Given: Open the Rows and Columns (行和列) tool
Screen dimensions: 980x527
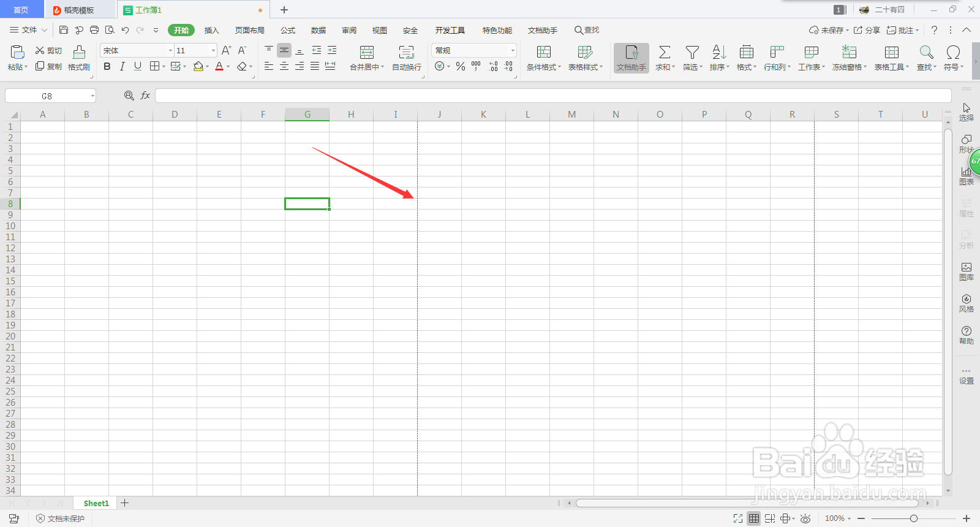Looking at the screenshot, I should click(x=777, y=58).
